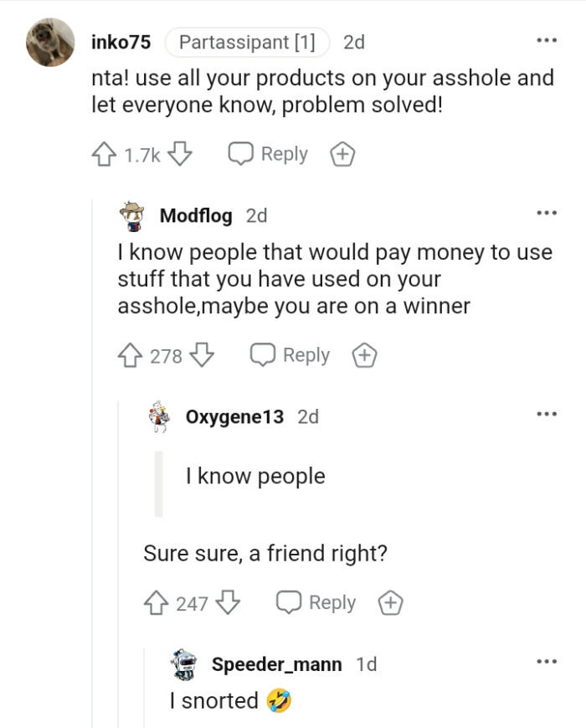Click the Partassipant [1] flair badge
Screen dimensions: 586x728
coord(248,42)
